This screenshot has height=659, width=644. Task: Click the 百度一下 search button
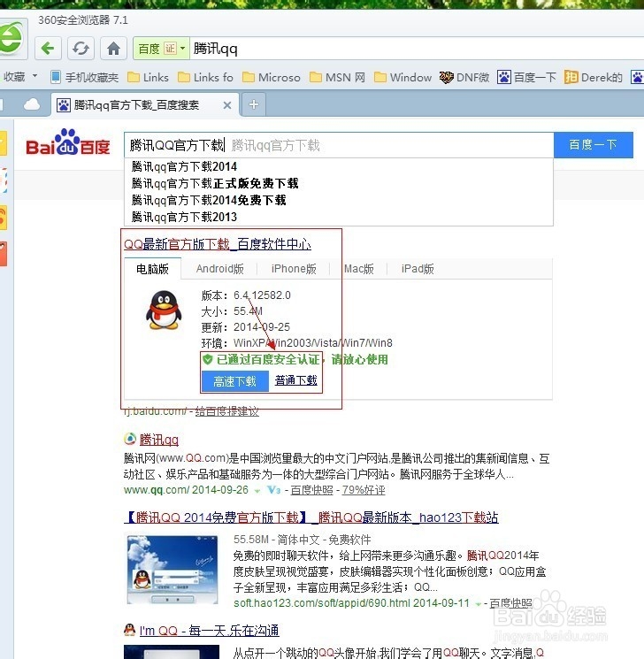pyautogui.click(x=594, y=145)
